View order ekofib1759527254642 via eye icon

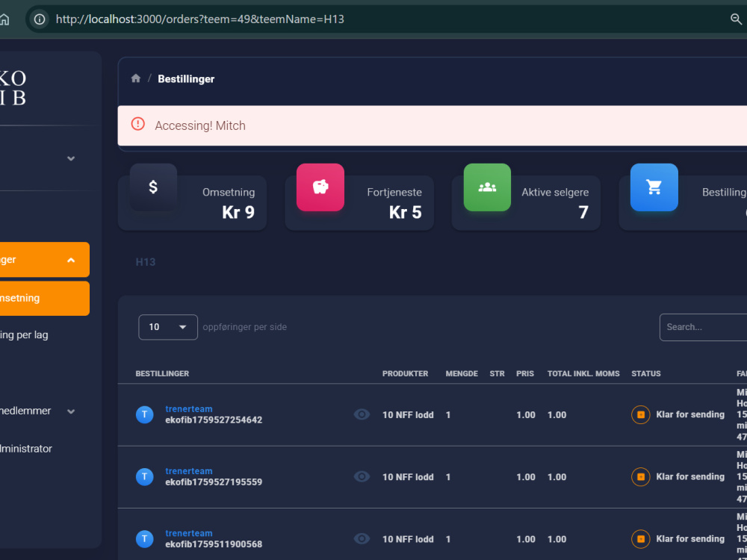[x=362, y=414]
